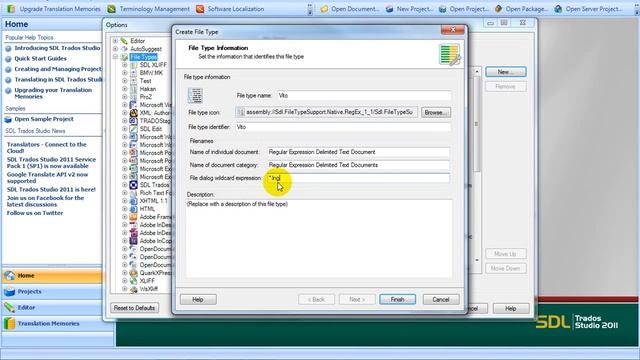Viewport: 640px width, 360px height.
Task: Click the XHTML 1.1 file type icon
Action: 133,201
